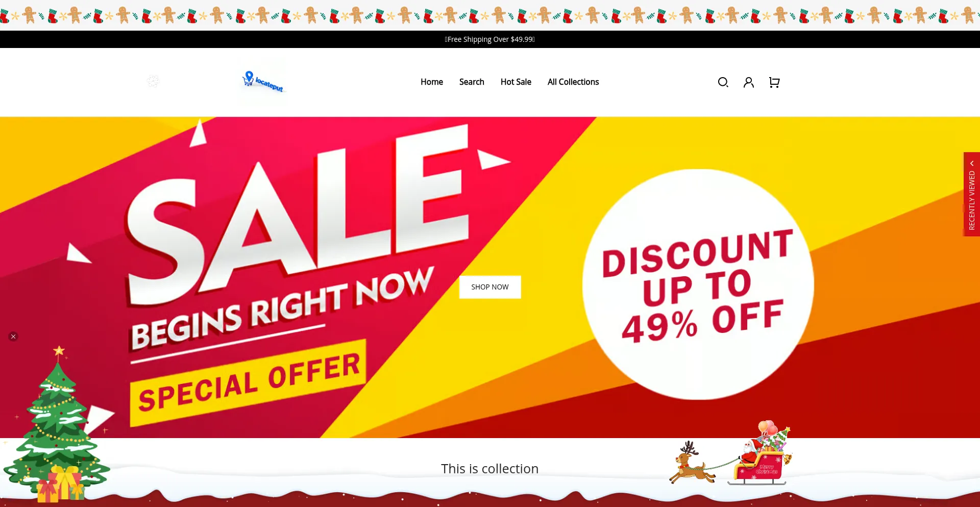The image size is (980, 507).
Task: Click the faint snowflake icon left of logo
Action: [153, 81]
